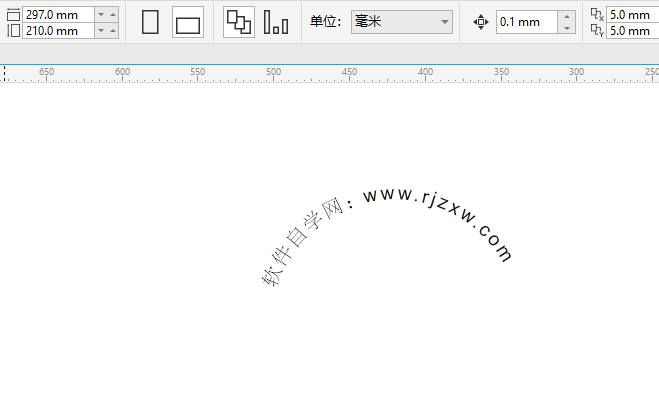This screenshot has width=659, height=394.
Task: Click duplicate distance Y field 5.0 mm
Action: 633,31
